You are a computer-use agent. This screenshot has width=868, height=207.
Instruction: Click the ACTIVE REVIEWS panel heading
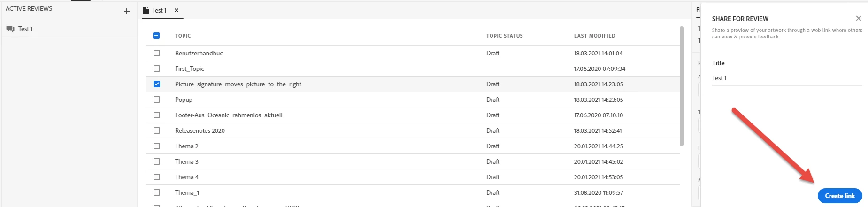(x=29, y=8)
